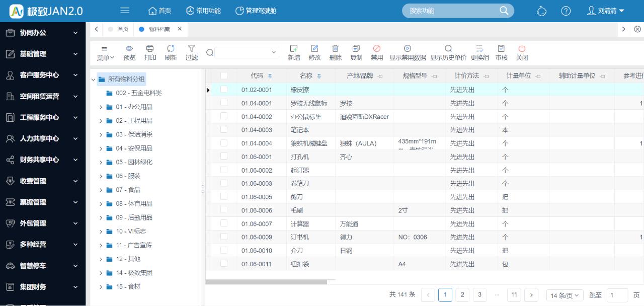The width and height of the screenshot is (644, 306).
Task: Click inside the 搜索功能 search field
Action: coord(453,11)
